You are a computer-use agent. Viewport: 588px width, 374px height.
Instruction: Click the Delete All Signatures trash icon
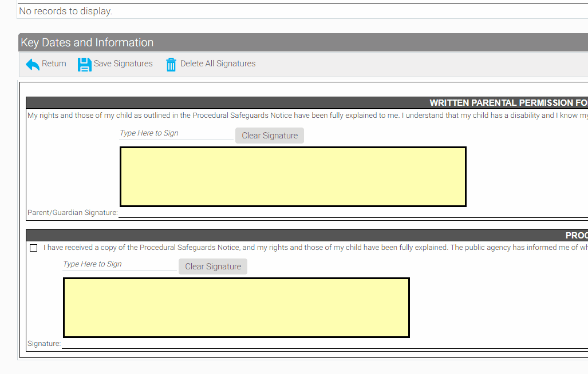click(x=171, y=65)
